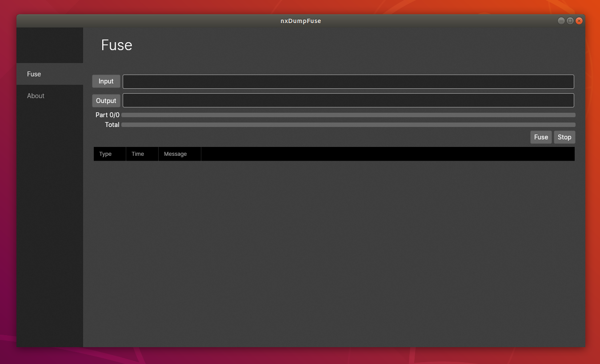This screenshot has height=364, width=600.
Task: Open the About sidebar tab
Action: point(50,96)
